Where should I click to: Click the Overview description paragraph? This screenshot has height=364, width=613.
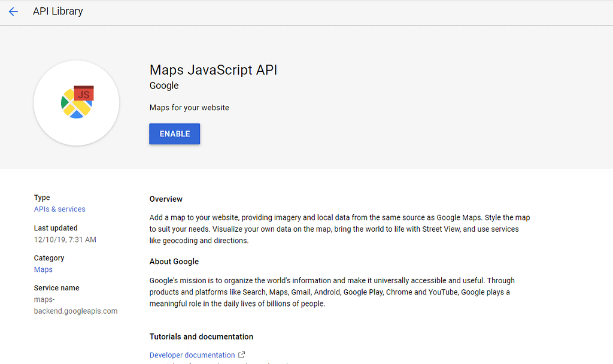tap(339, 229)
